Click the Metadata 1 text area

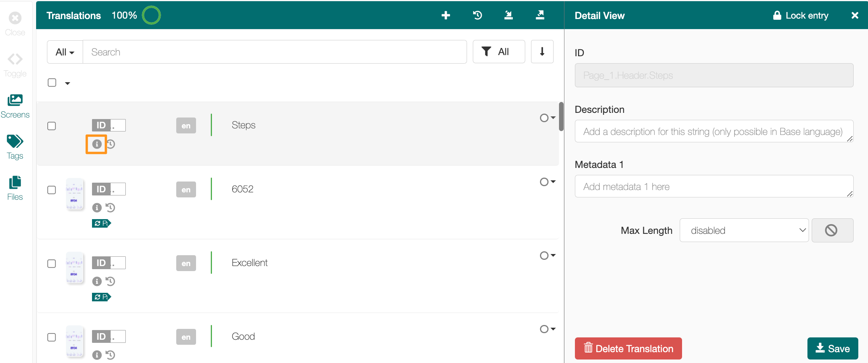click(x=714, y=186)
